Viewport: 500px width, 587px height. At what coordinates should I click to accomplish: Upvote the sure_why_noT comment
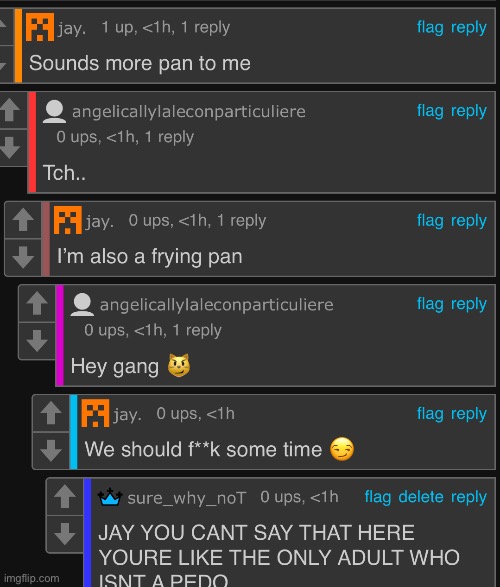65,496
